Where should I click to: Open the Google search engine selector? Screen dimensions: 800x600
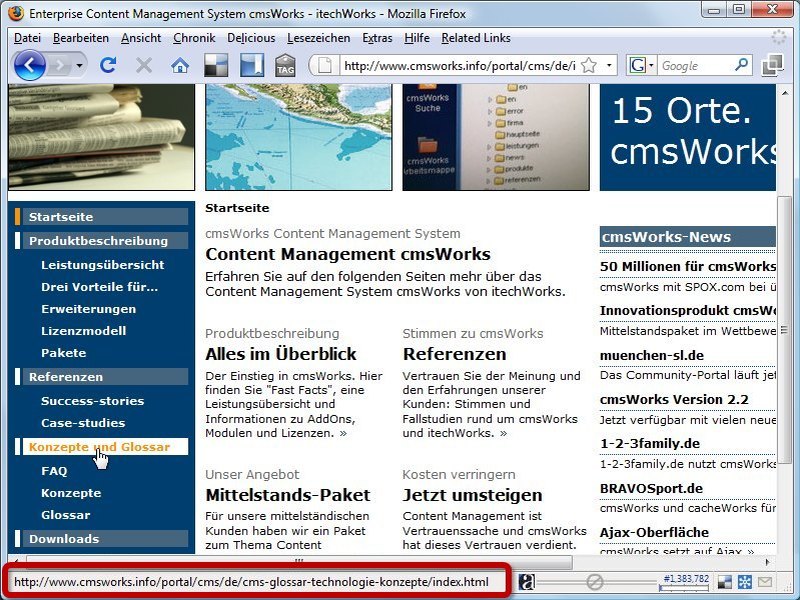click(641, 65)
